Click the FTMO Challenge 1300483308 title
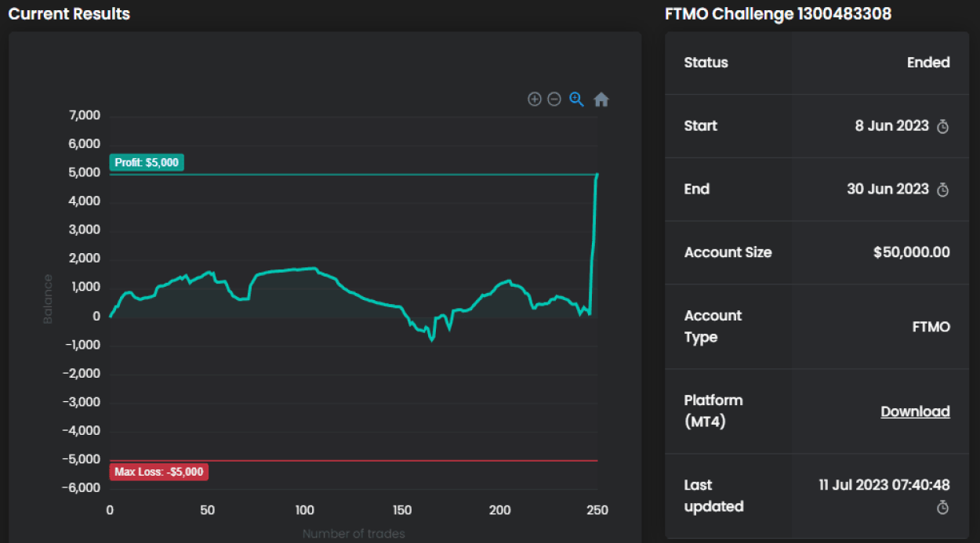Image resolution: width=980 pixels, height=543 pixels. (778, 14)
